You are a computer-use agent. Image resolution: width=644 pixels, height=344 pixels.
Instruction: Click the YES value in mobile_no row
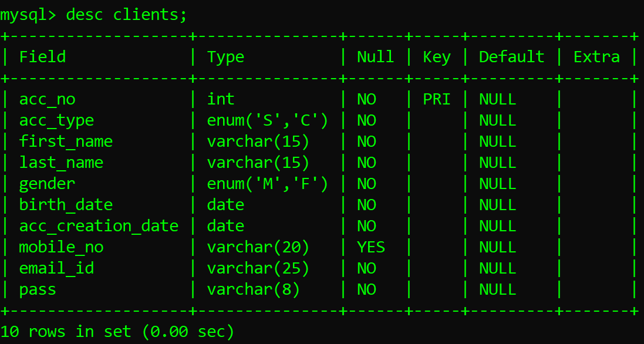[371, 247]
